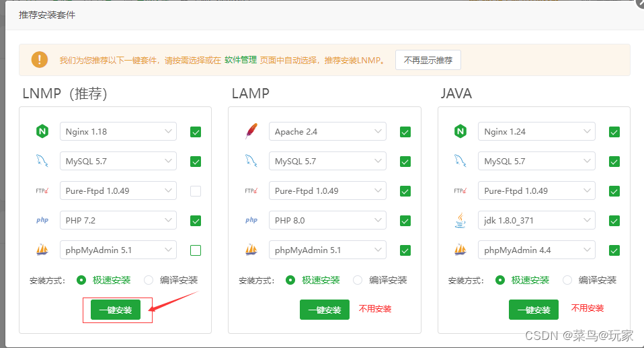This screenshot has height=348, width=644.
Task: Click the MySQL dolphin icon in LNMP
Action: pyautogui.click(x=42, y=161)
